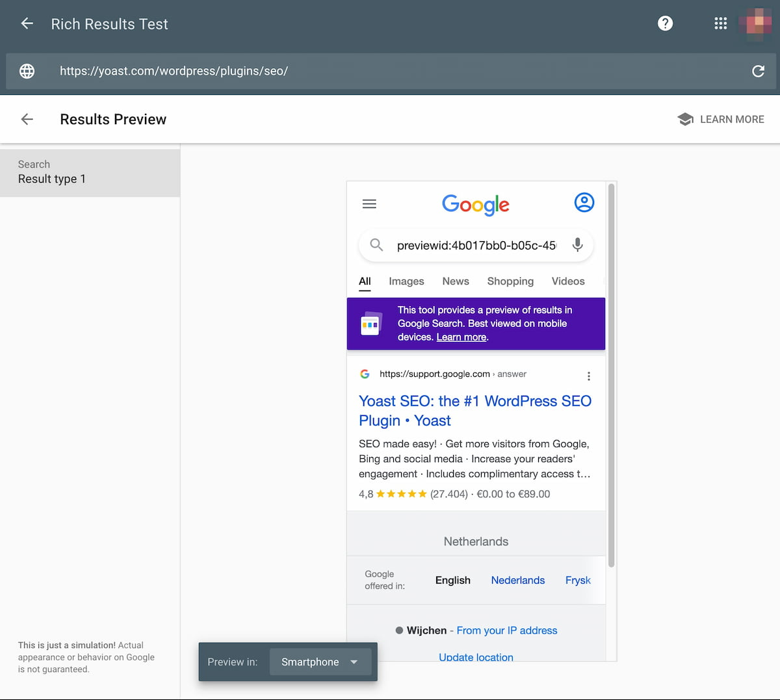Reload the tested URL with refresh icon
Screen dimensions: 780x700
758,71
